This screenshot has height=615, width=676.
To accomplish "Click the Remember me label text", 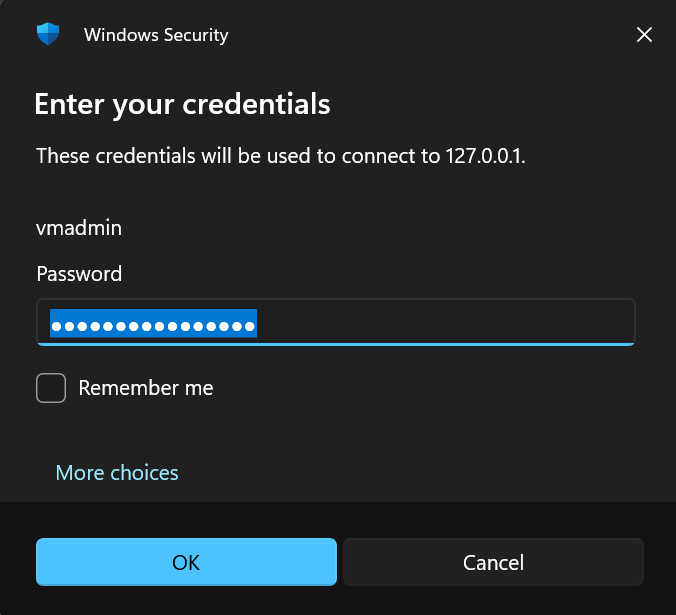I will tap(146, 387).
